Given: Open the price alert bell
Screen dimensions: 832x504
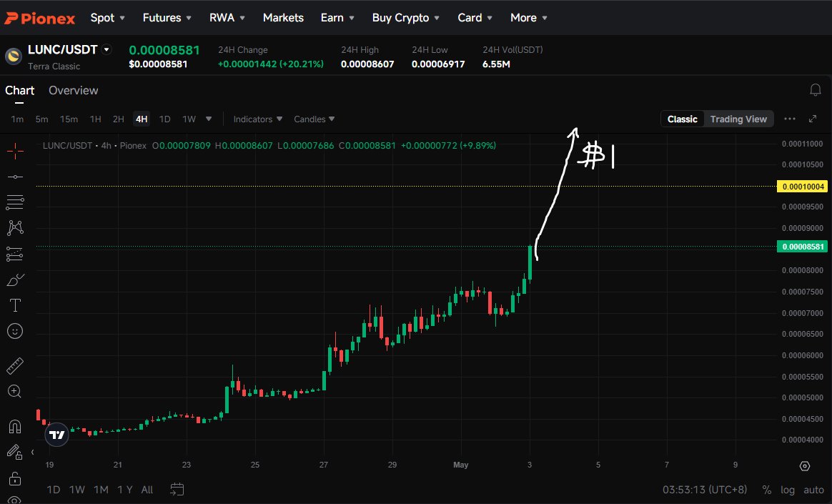Looking at the screenshot, I should 816,89.
